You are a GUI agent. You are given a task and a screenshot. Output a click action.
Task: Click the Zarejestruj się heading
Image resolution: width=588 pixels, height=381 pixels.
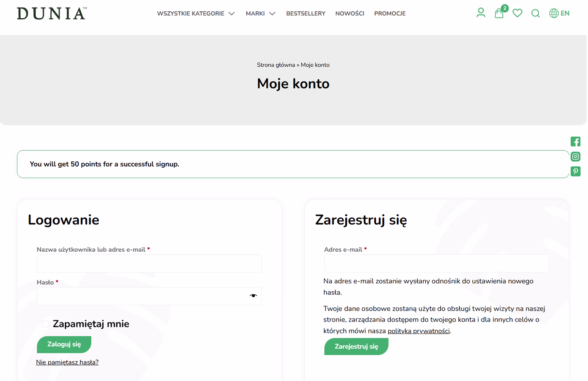point(361,220)
